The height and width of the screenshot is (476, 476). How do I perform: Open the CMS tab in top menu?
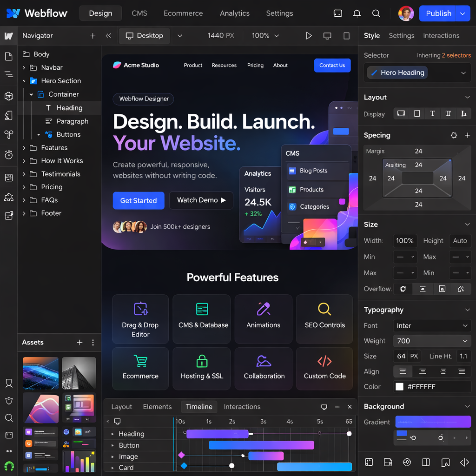[139, 13]
